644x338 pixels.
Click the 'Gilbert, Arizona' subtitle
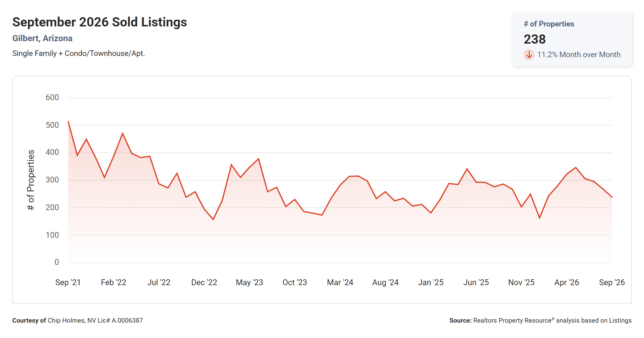pos(42,38)
